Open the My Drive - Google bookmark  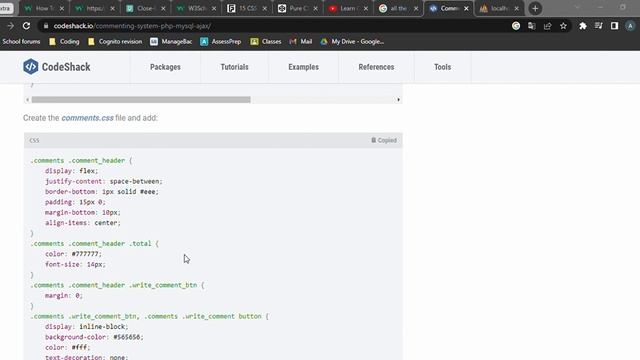click(352, 41)
